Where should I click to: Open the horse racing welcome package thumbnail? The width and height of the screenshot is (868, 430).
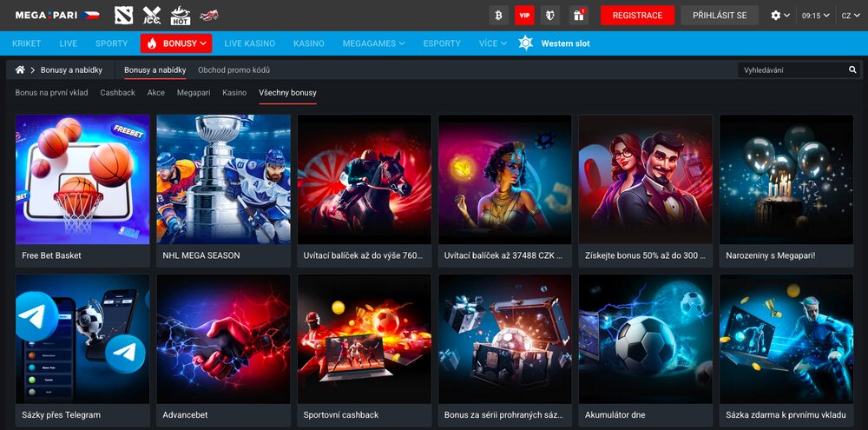click(x=365, y=180)
